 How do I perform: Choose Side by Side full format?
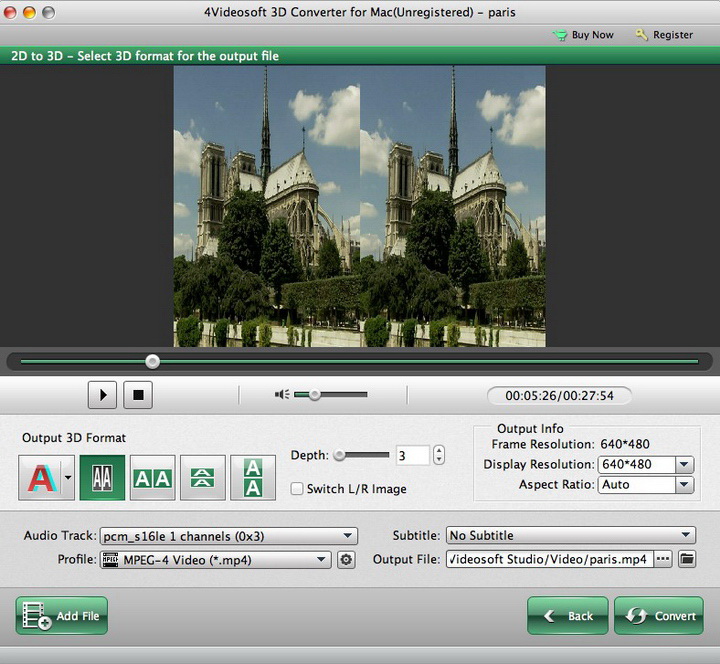[153, 478]
